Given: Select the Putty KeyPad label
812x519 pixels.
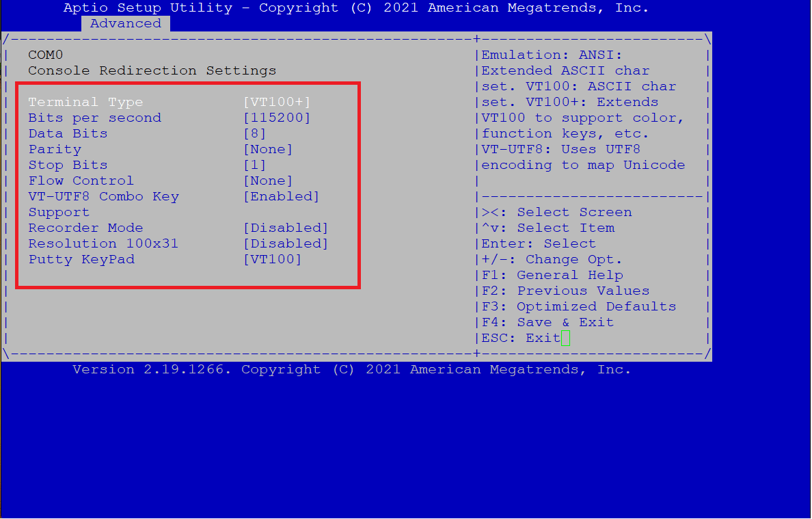Looking at the screenshot, I should coord(81,259).
